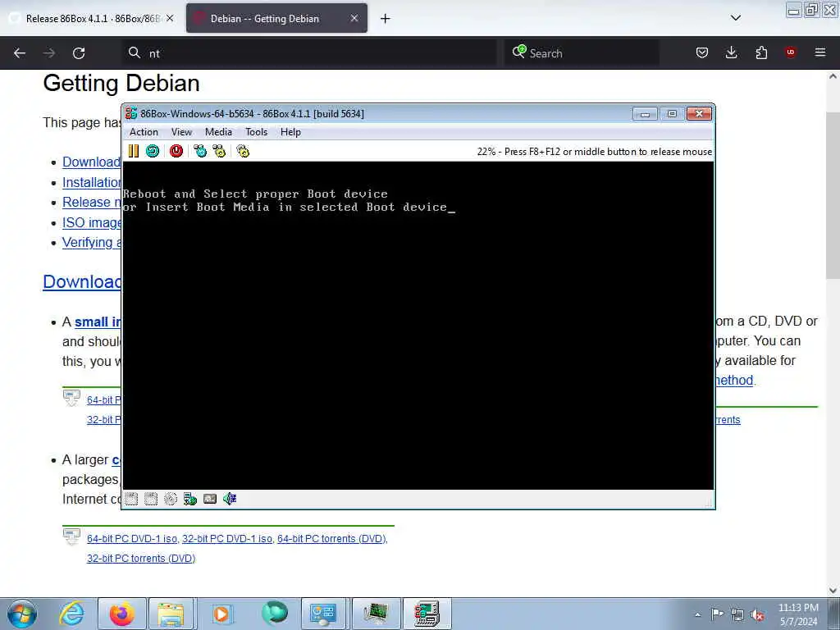This screenshot has width=840, height=630.
Task: Open the Help menu in 86Box
Action: click(290, 132)
